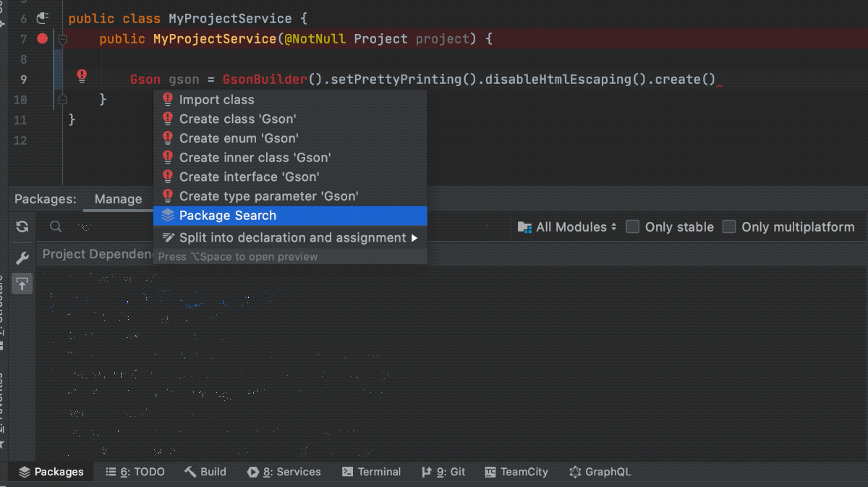Click the magnifier icon in package search
Image resolution: width=868 pixels, height=487 pixels.
[x=56, y=226]
